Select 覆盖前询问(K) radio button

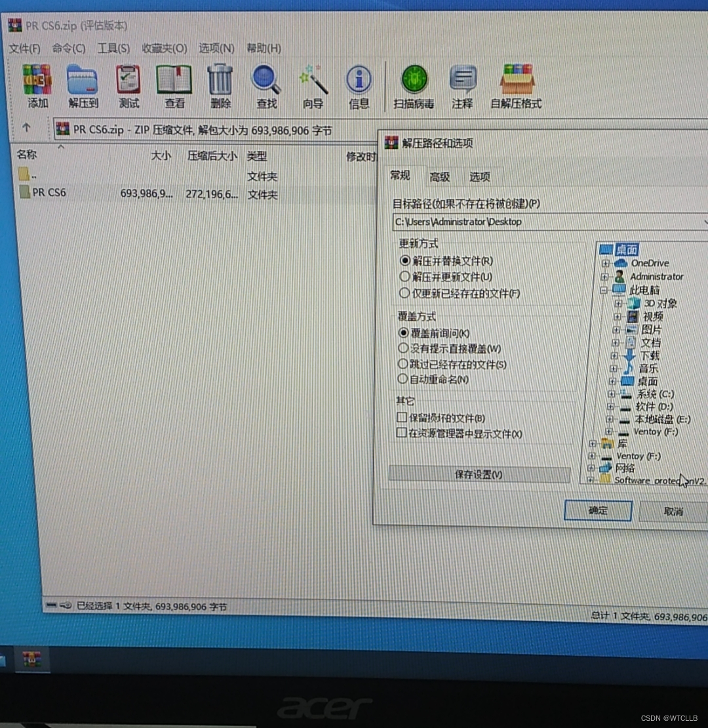pyautogui.click(x=403, y=333)
